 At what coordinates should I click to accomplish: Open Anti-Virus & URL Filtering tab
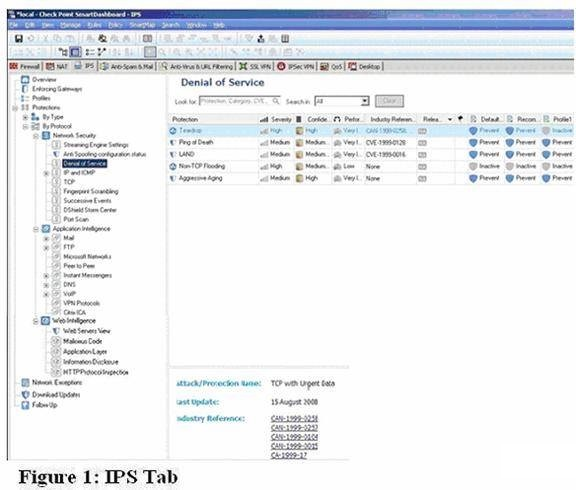(197, 66)
